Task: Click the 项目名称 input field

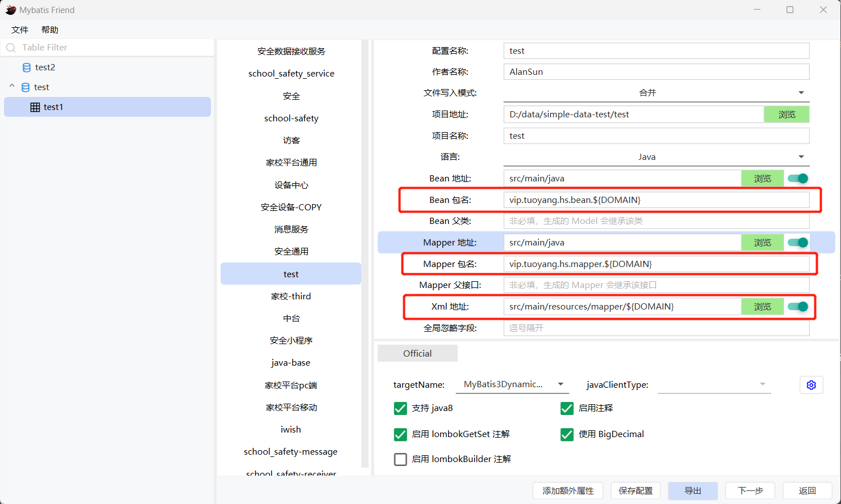Action: pyautogui.click(x=656, y=136)
